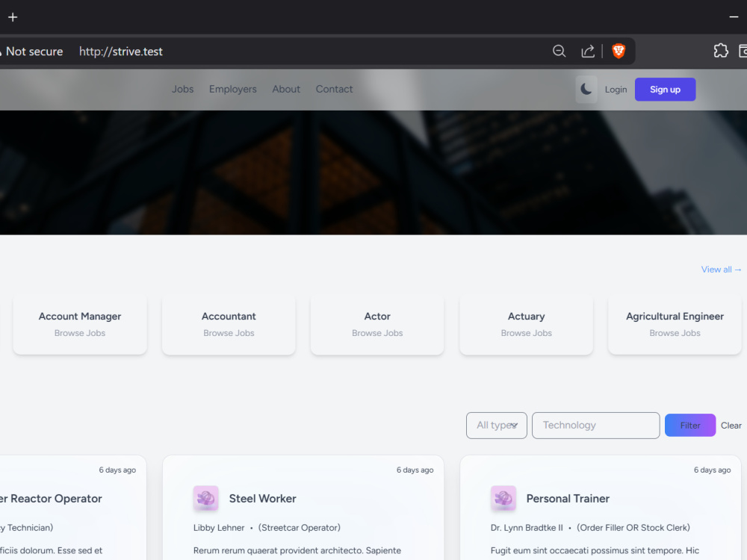The width and height of the screenshot is (747, 560).
Task: Click the Login link
Action: 616,90
